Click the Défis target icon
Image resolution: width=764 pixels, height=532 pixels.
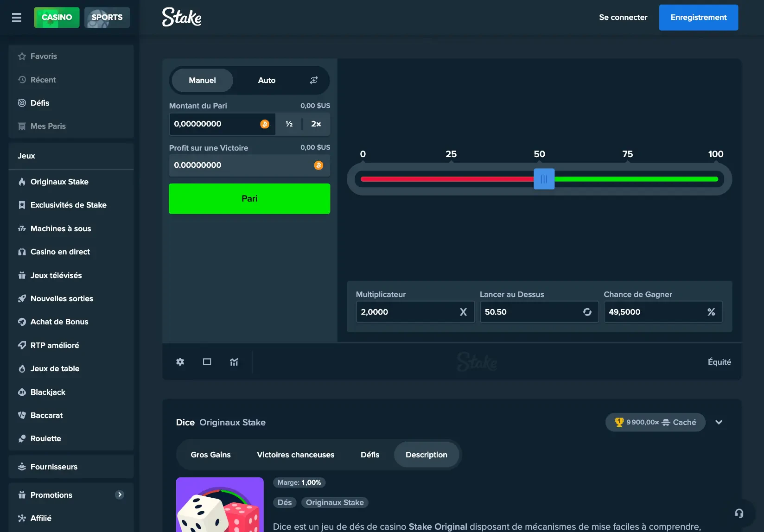[x=22, y=103]
